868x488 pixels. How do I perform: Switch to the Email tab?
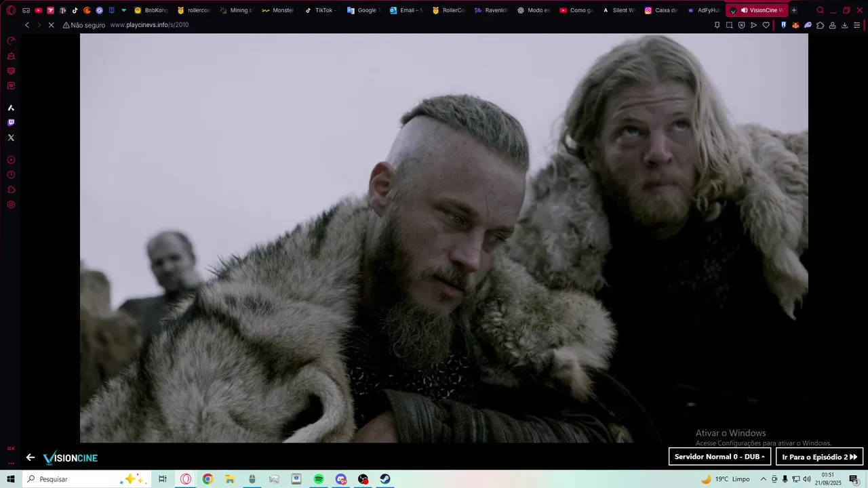coord(406,10)
